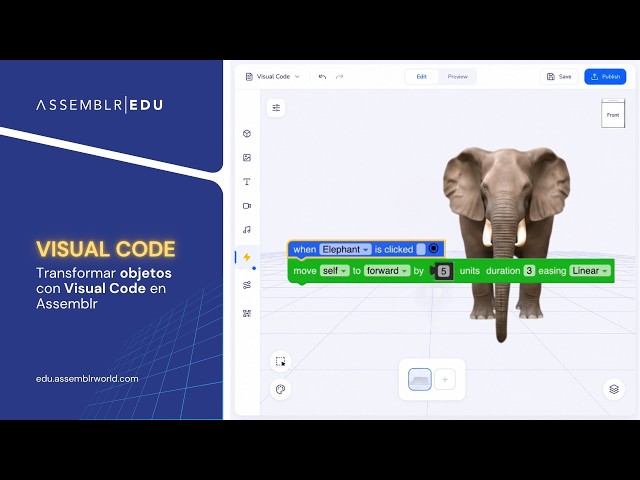Click the Publish button
The image size is (640, 480).
tap(605, 76)
